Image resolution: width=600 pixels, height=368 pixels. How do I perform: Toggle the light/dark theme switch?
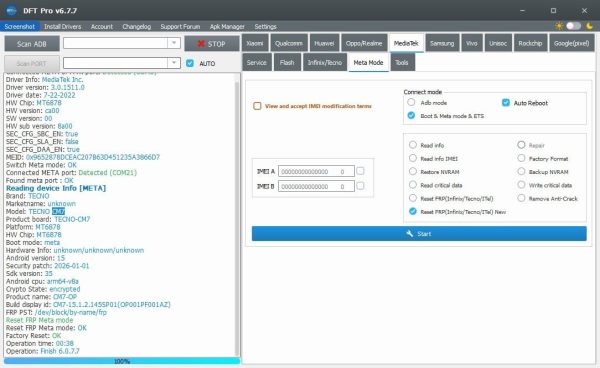(574, 26)
